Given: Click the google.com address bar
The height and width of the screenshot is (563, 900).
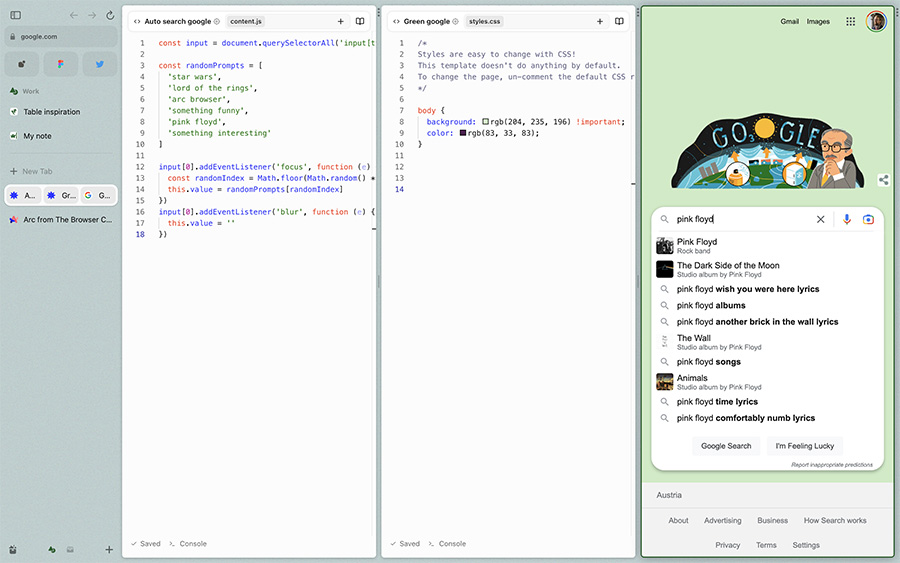Looking at the screenshot, I should pyautogui.click(x=61, y=36).
